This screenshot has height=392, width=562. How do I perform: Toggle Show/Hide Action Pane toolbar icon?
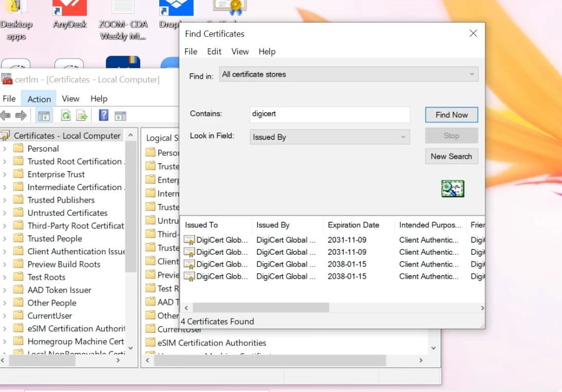(x=120, y=116)
